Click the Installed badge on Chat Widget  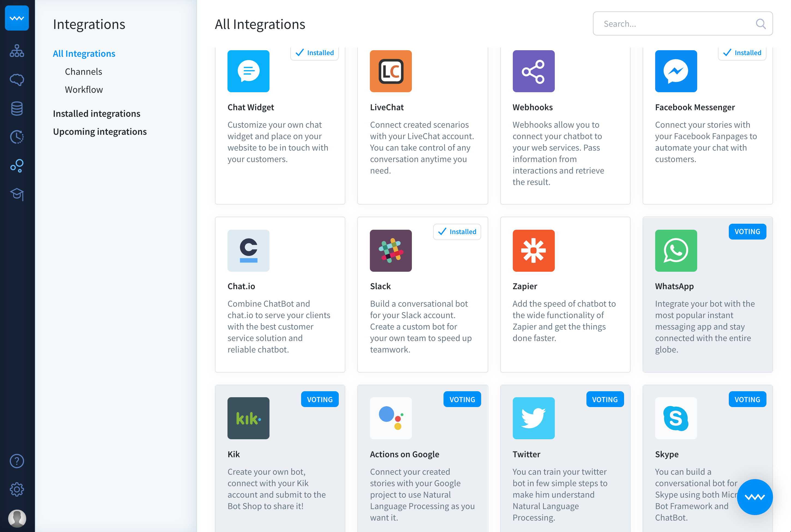[x=314, y=53]
